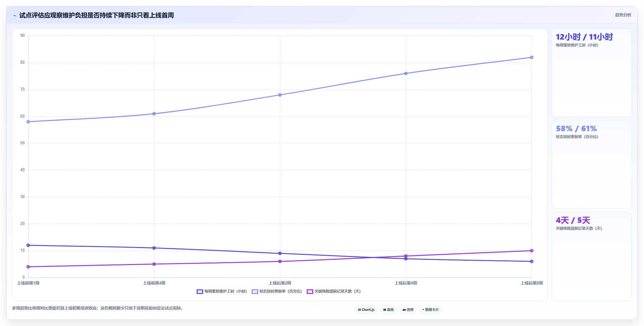Click 维护工时 data point at 上线前第1周
Viewport: 644px width, 326px height.
[28, 245]
